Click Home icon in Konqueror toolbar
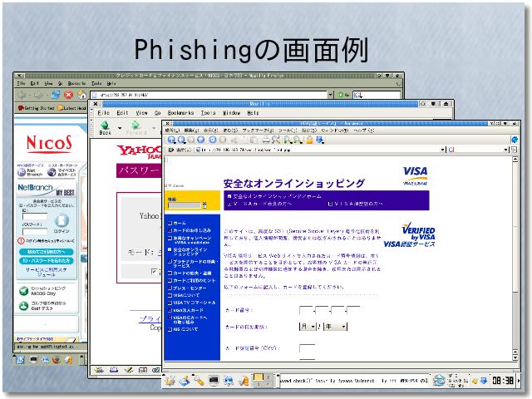This screenshot has height=399, width=532. 201,140
